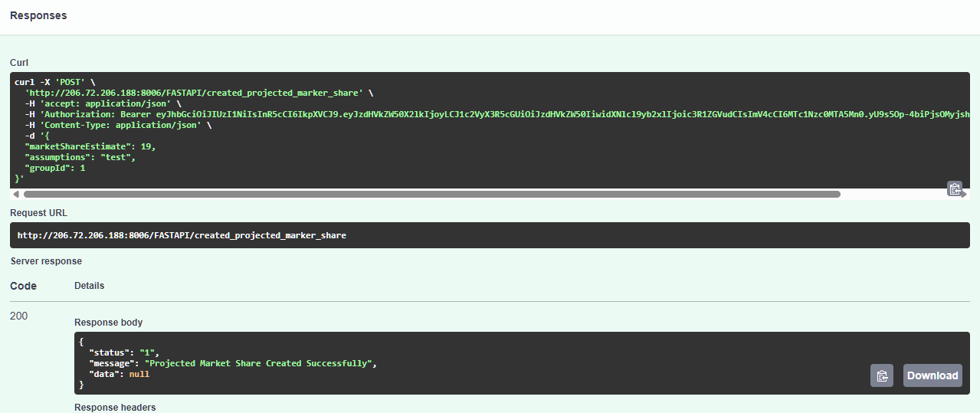This screenshot has width=980, height=413.
Task: Click the Server response label
Action: point(46,261)
